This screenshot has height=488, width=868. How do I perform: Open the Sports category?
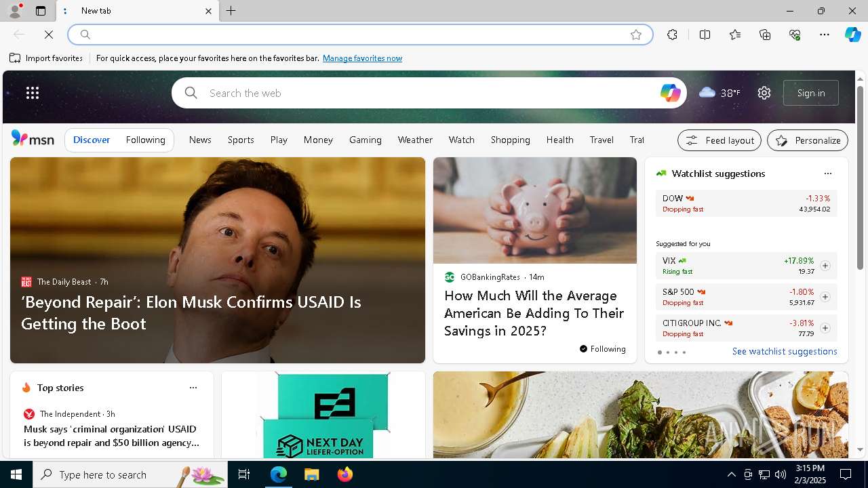[241, 140]
